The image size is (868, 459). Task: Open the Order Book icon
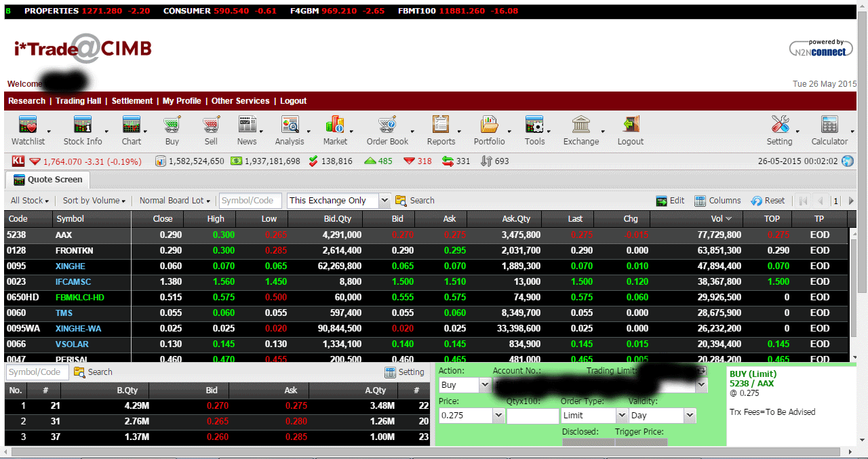[387, 125]
